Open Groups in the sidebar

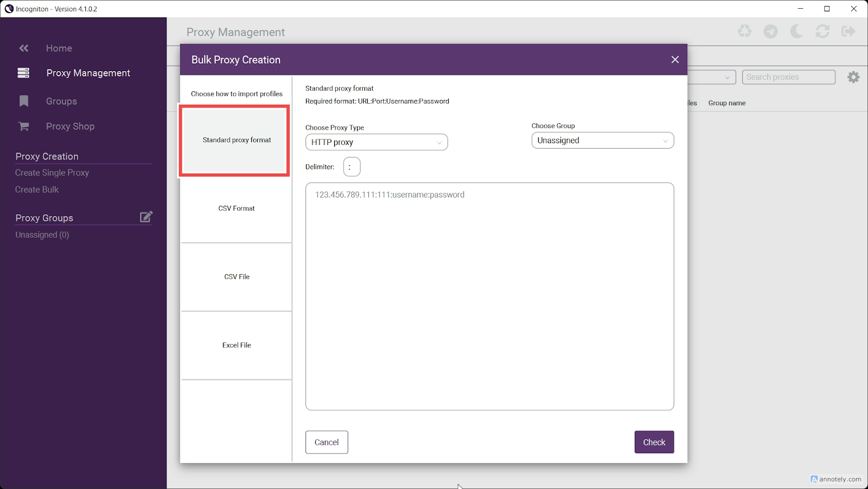click(x=61, y=101)
